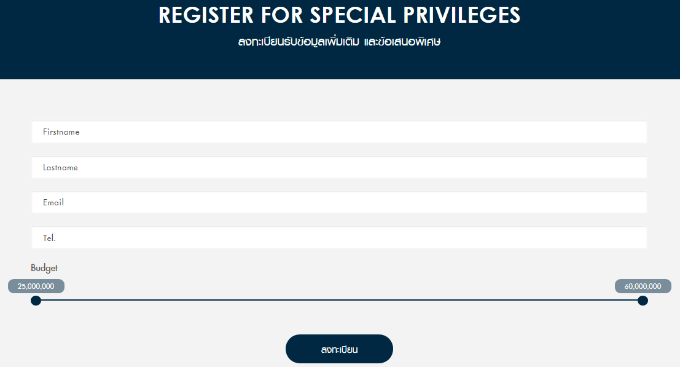
Task: Click the Tel. placeholder text
Action: tap(49, 238)
